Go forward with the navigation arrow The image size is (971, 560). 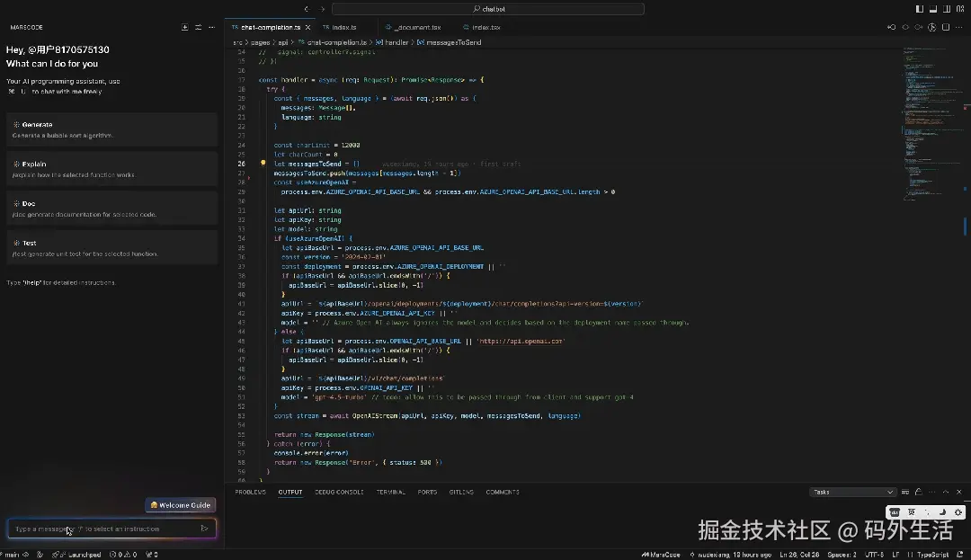click(x=322, y=9)
